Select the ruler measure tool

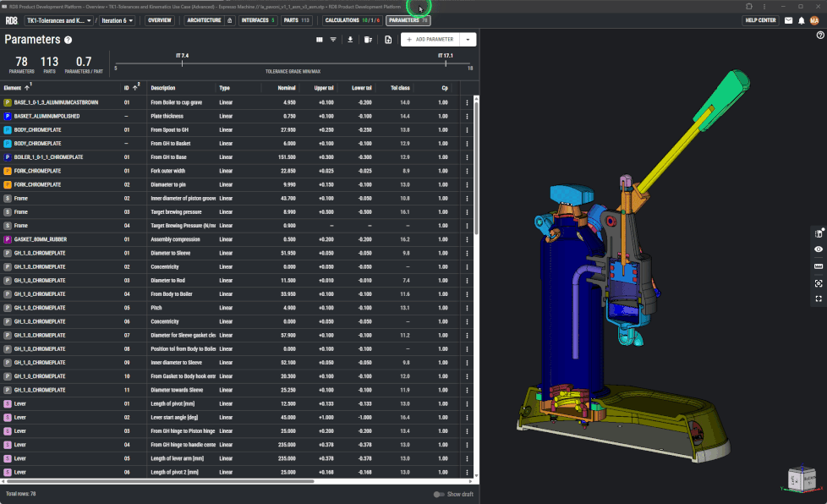click(819, 266)
